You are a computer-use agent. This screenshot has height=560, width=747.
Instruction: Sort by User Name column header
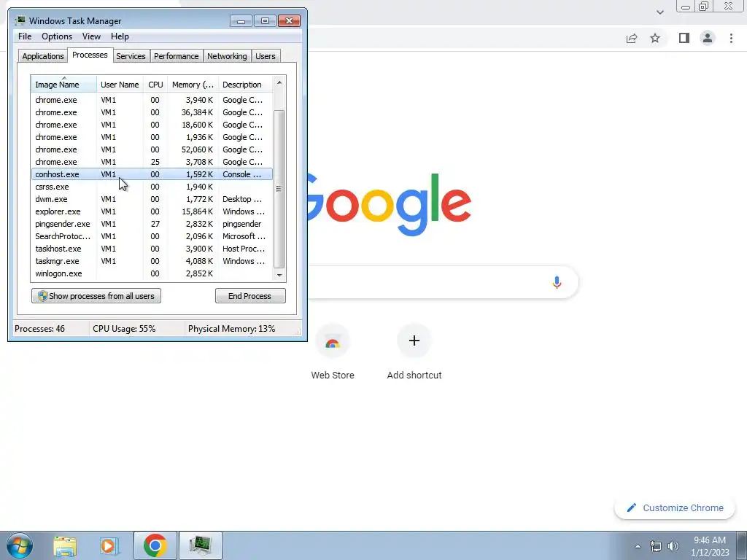coord(120,85)
